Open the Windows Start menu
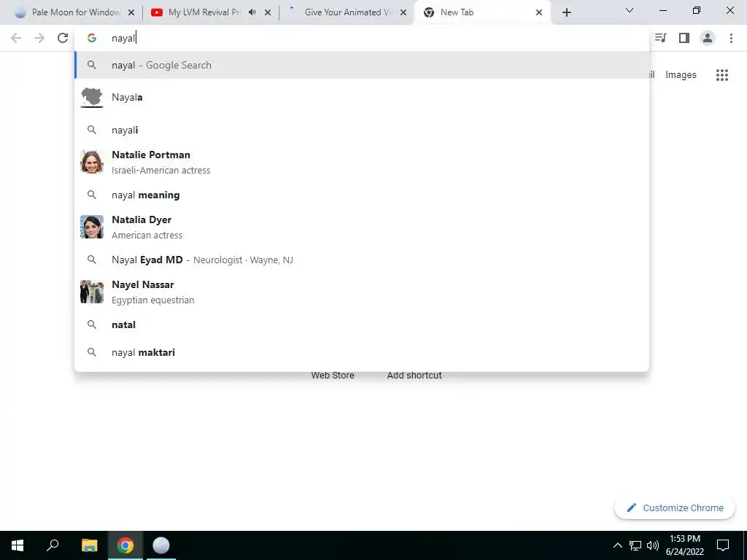747x560 pixels. tap(18, 545)
